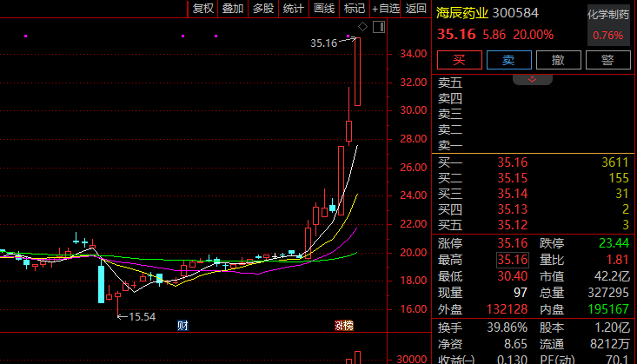Click the 财 financial report marker

pyautogui.click(x=183, y=325)
